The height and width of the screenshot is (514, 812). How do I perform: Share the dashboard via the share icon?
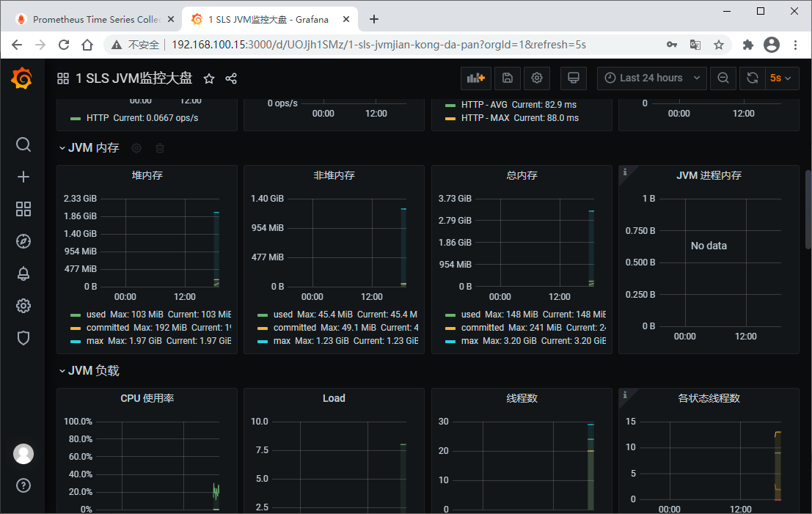click(x=229, y=78)
